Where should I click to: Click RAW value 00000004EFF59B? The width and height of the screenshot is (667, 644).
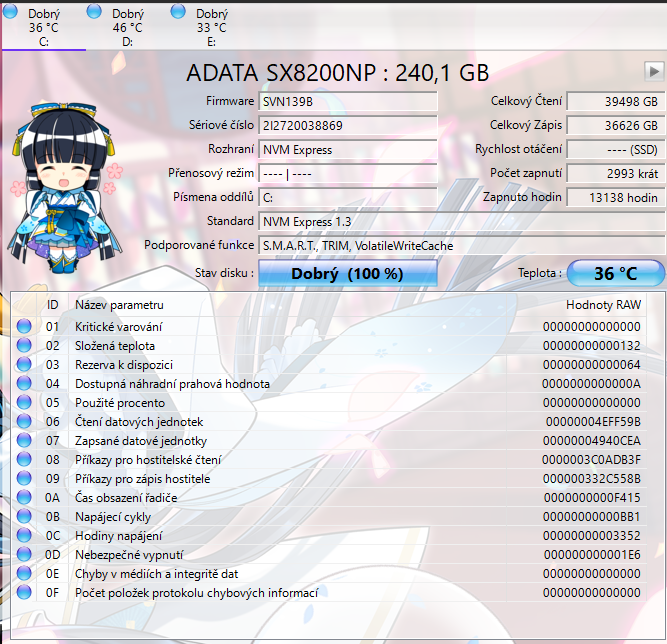click(x=593, y=422)
